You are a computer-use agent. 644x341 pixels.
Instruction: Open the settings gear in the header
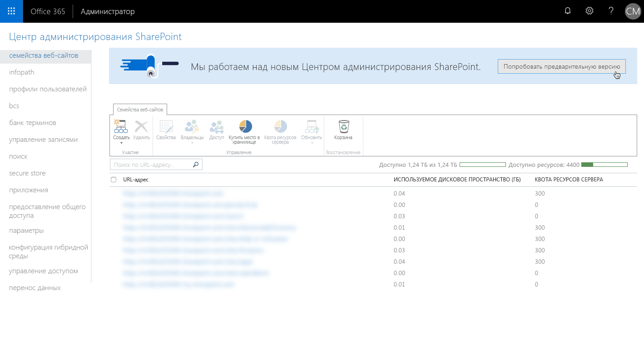pos(590,11)
